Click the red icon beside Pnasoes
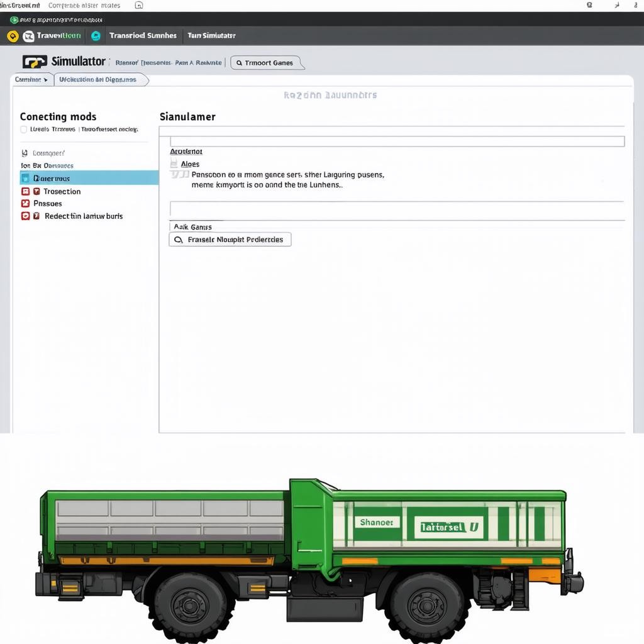 click(x=25, y=204)
